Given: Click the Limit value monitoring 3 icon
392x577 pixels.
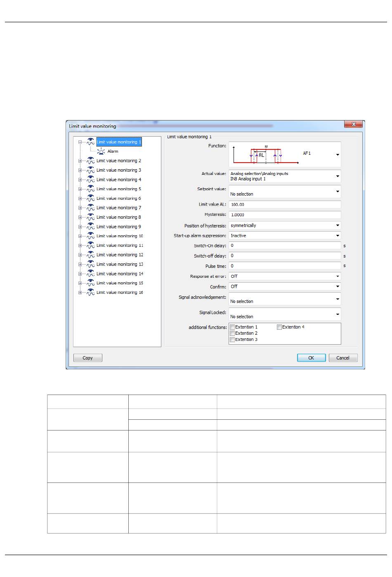Looking at the screenshot, I should 91,170.
